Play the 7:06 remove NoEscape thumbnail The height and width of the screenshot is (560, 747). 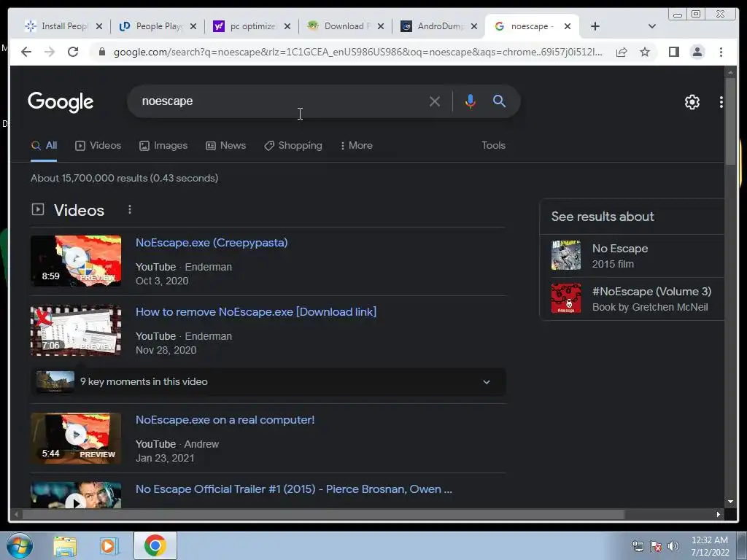pos(76,330)
